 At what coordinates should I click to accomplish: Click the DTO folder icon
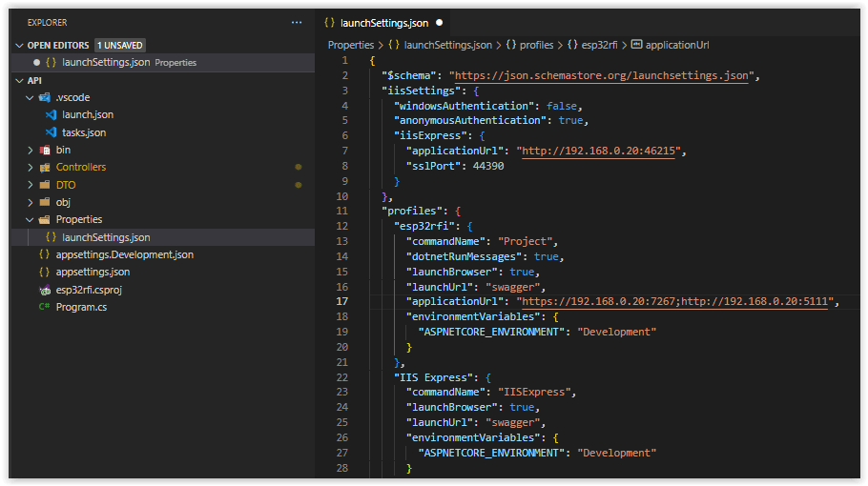coord(45,185)
